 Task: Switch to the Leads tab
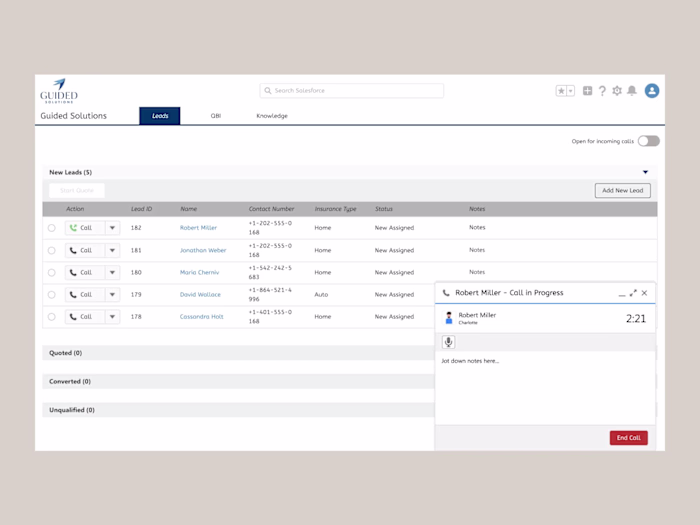tap(160, 116)
